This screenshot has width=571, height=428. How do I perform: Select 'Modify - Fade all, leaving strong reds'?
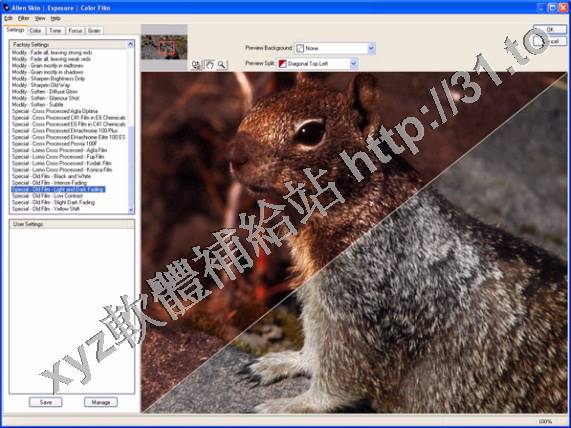52,52
